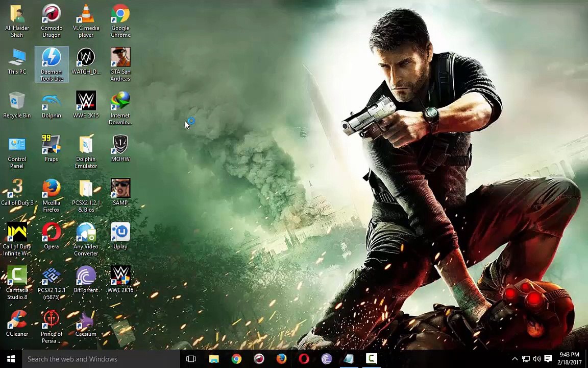Open Task View from the taskbar

[x=191, y=359]
